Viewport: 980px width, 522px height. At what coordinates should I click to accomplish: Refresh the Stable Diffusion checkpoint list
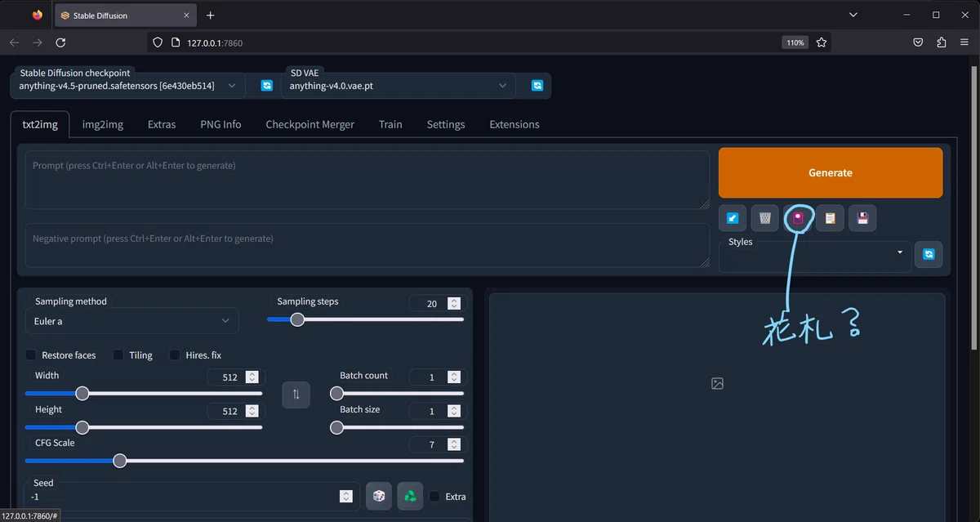[266, 85]
